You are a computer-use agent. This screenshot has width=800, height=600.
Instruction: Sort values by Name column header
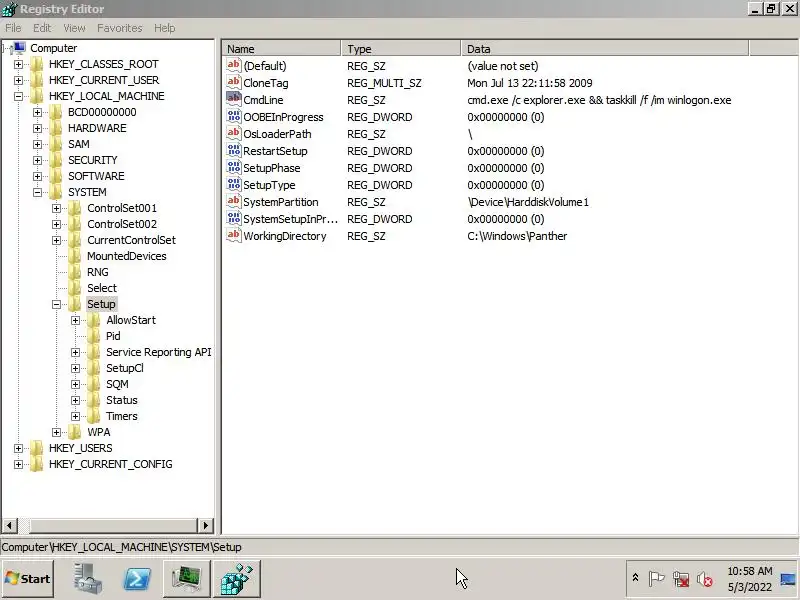coord(282,49)
